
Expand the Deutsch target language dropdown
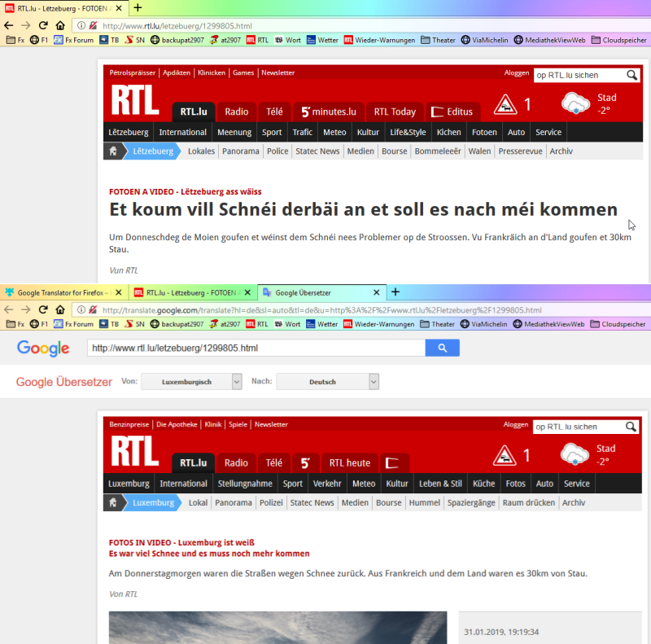click(x=328, y=381)
